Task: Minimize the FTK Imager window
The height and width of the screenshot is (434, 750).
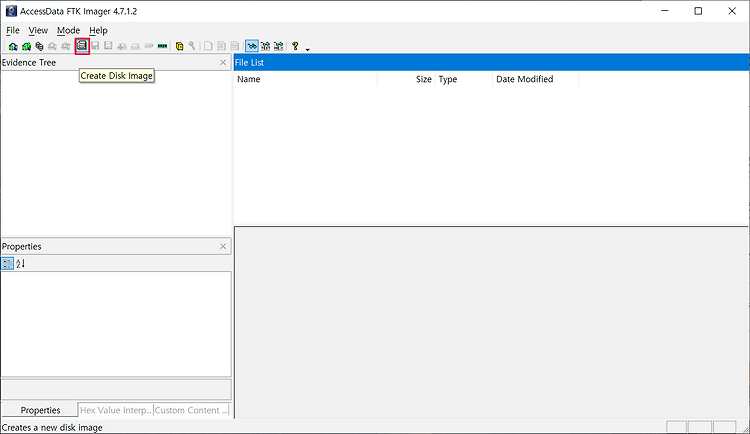Action: 664,11
